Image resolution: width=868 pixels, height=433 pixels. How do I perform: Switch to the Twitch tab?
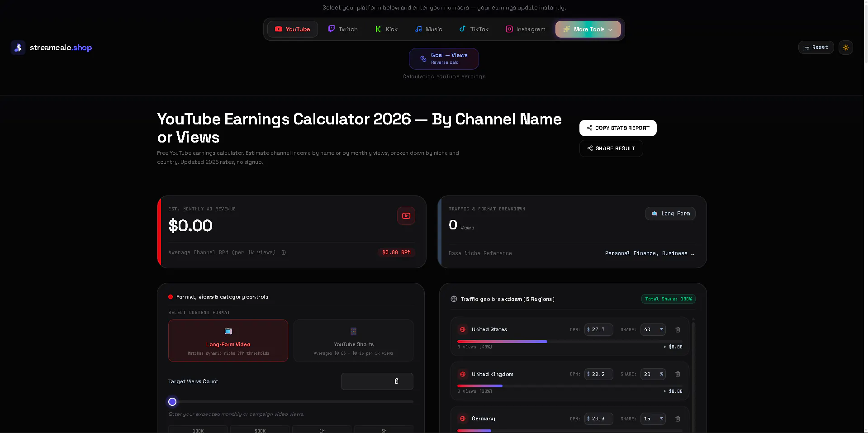pos(343,29)
